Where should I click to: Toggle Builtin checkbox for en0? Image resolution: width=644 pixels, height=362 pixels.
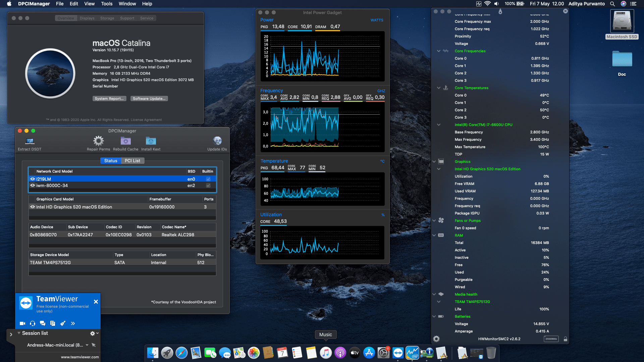coord(208,179)
